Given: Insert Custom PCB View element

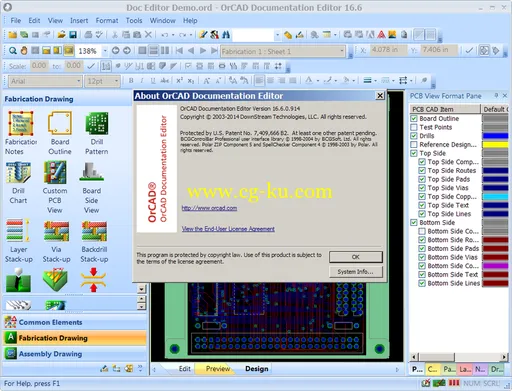Looking at the screenshot, I should (x=55, y=187).
